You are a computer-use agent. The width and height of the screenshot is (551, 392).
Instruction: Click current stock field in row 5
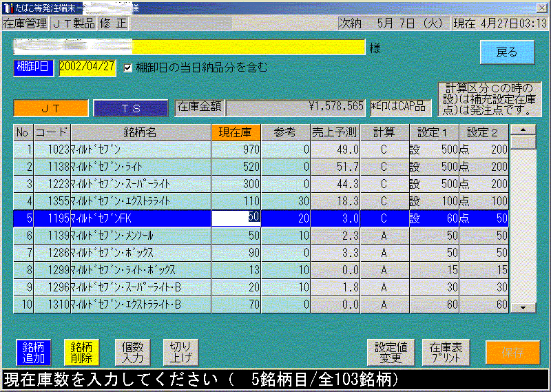pos(236,218)
